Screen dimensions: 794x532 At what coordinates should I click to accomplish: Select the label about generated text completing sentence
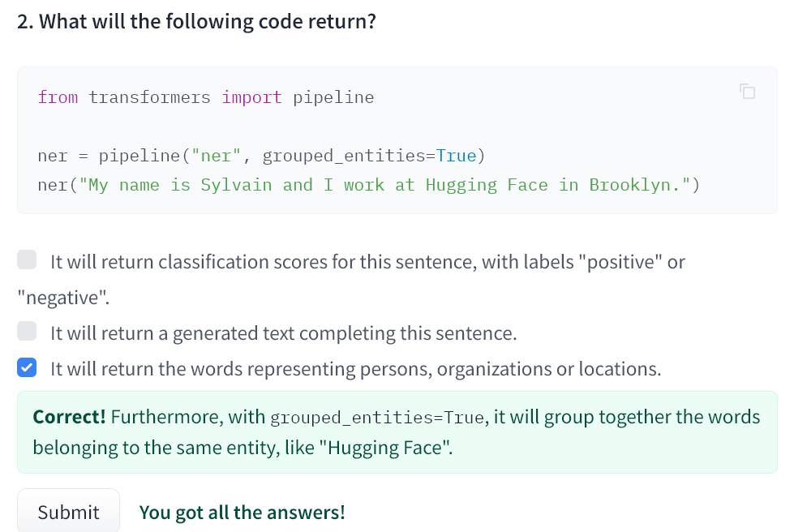283,333
